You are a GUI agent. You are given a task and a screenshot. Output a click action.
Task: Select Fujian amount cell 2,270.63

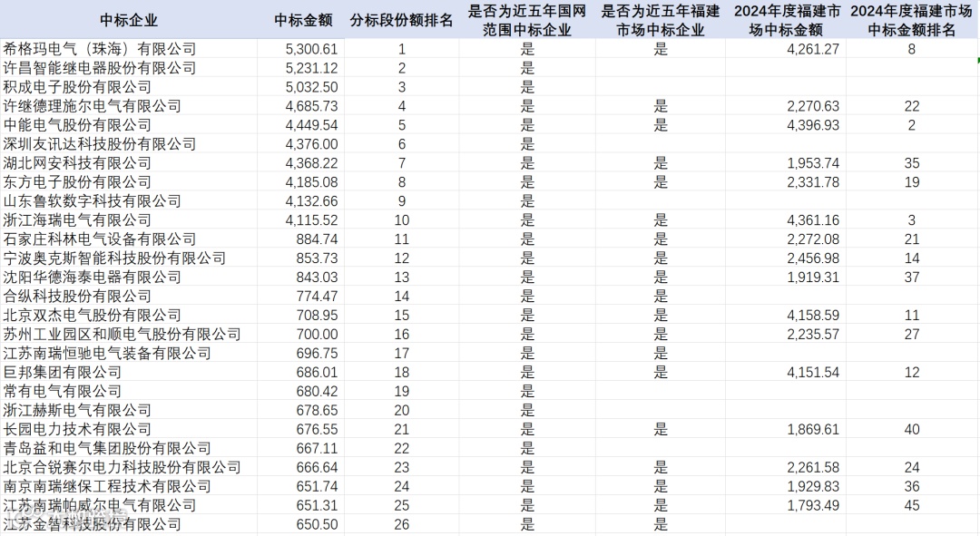(x=786, y=105)
